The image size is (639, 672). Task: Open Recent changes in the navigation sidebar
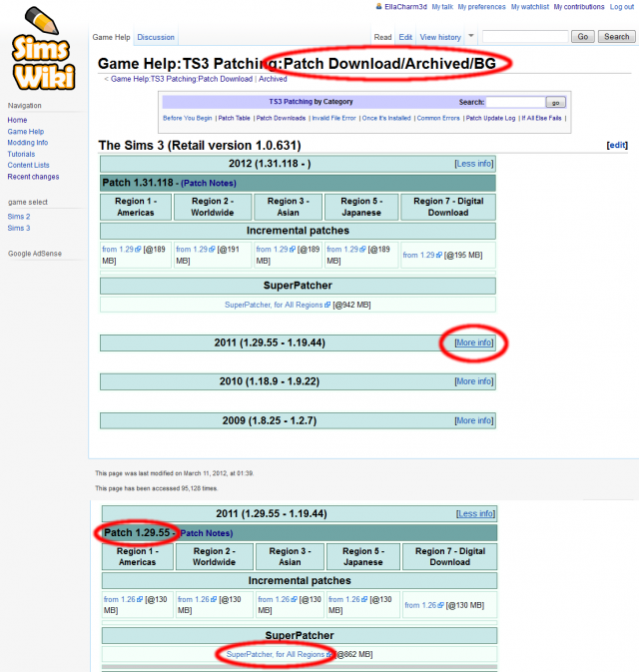(33, 177)
